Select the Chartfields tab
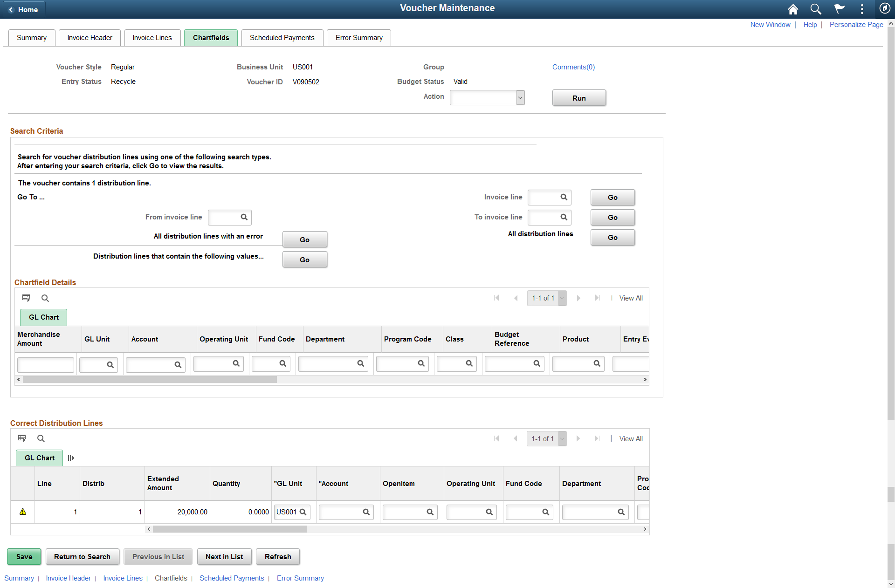The width and height of the screenshot is (895, 588). point(210,37)
